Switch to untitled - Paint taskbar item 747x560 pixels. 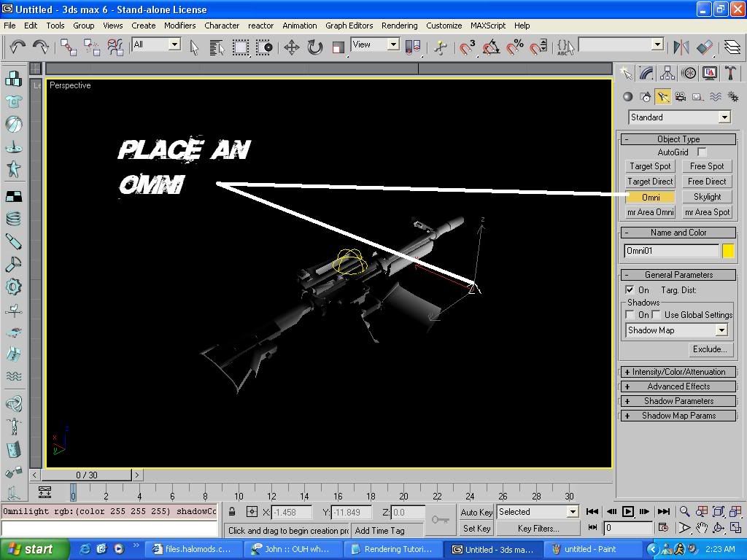[x=592, y=550]
